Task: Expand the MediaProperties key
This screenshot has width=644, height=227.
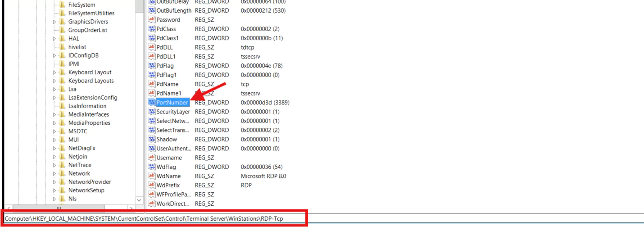Action: coord(54,123)
